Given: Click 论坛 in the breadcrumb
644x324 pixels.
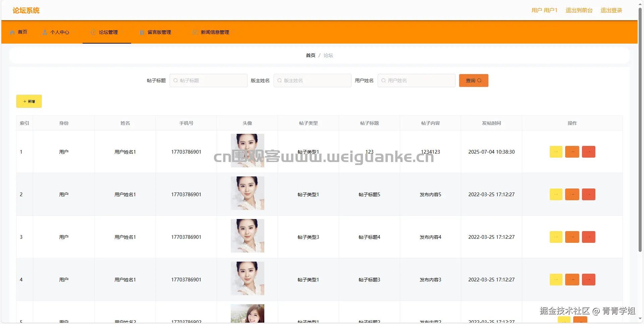Looking at the screenshot, I should [x=328, y=55].
